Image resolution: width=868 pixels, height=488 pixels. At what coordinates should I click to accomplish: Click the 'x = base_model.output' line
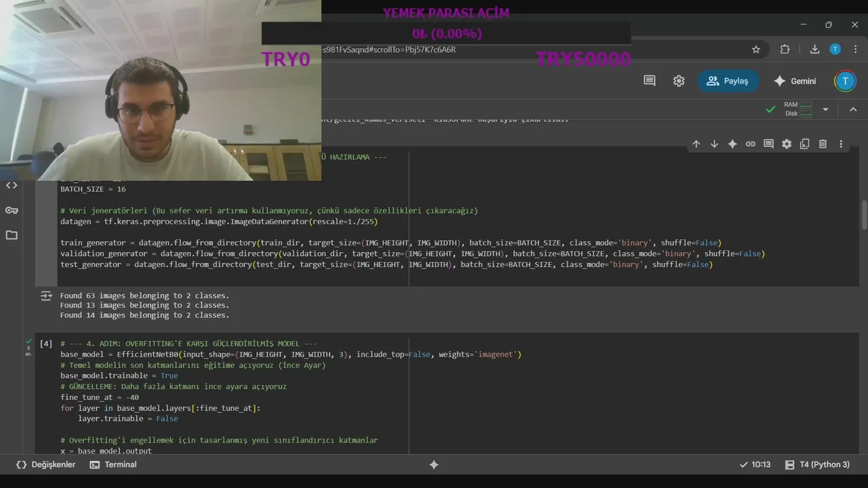[x=106, y=451]
